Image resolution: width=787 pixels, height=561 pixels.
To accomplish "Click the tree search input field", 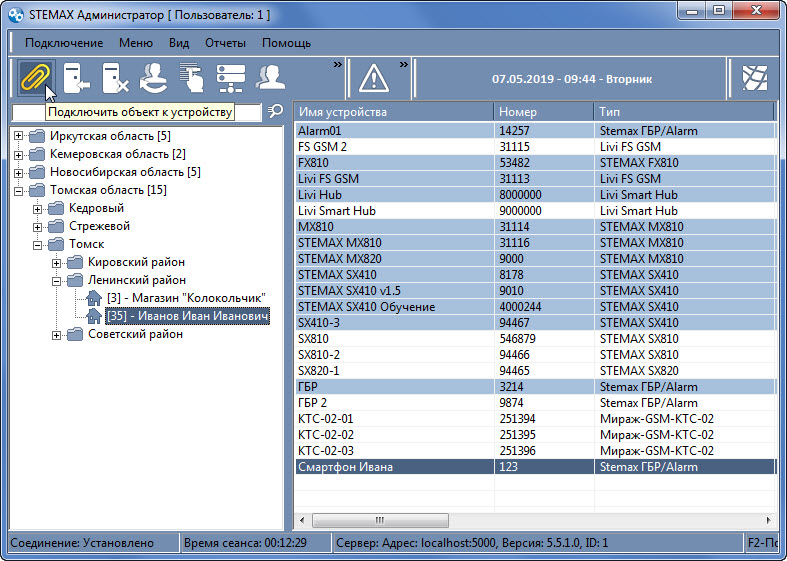I will tap(137, 111).
